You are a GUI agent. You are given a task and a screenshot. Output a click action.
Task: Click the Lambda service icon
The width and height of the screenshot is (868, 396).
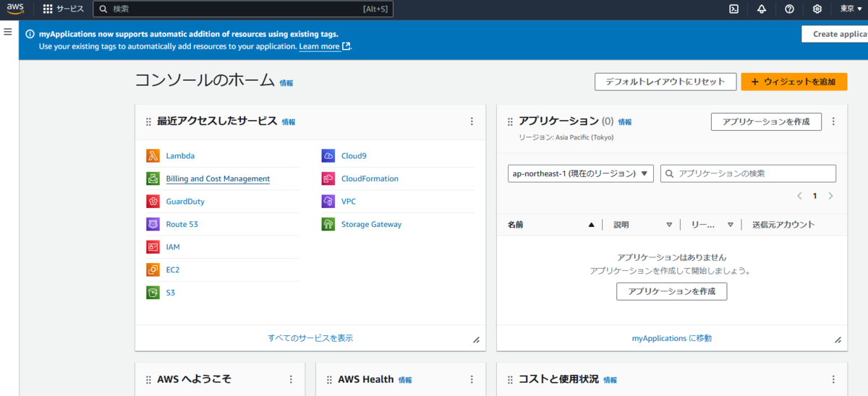(x=153, y=155)
